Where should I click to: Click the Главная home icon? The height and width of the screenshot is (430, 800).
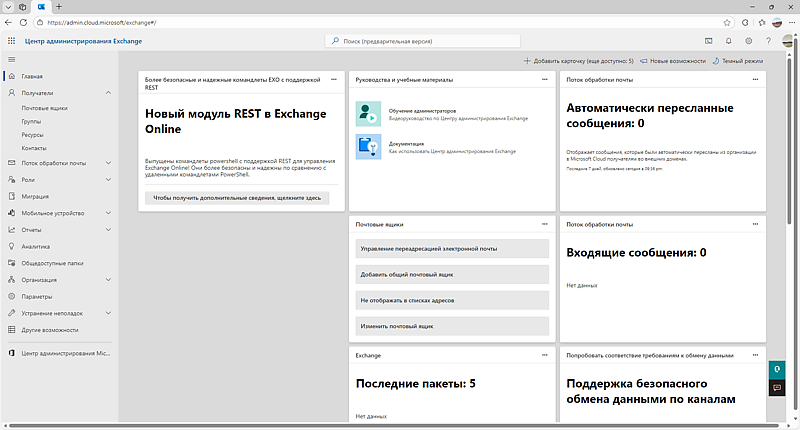12,76
